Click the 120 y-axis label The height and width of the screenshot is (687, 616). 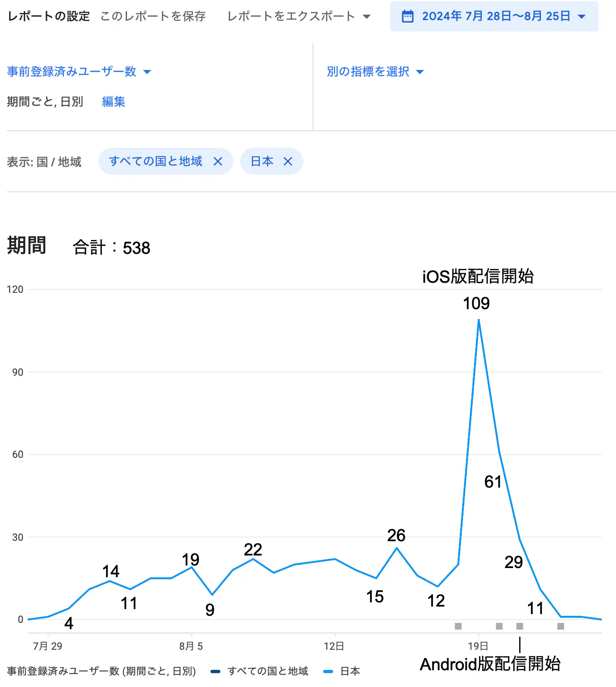(x=15, y=289)
